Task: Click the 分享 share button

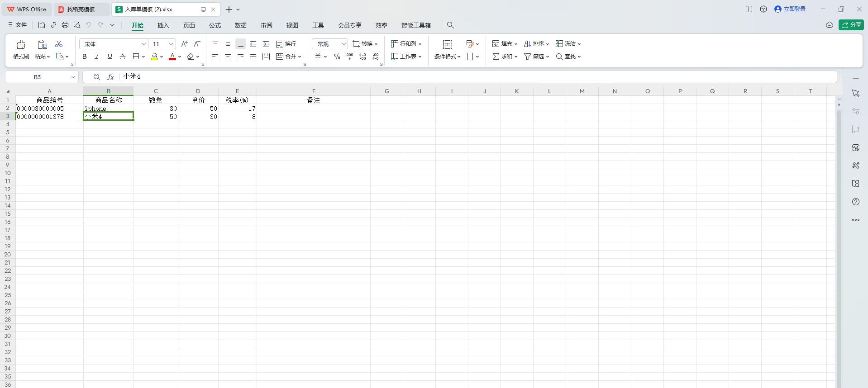Action: tap(851, 25)
